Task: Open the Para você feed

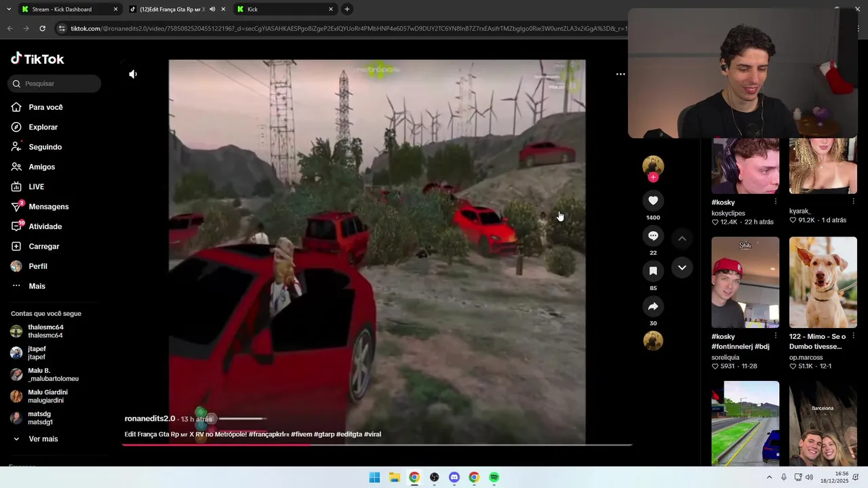Action: [37, 107]
